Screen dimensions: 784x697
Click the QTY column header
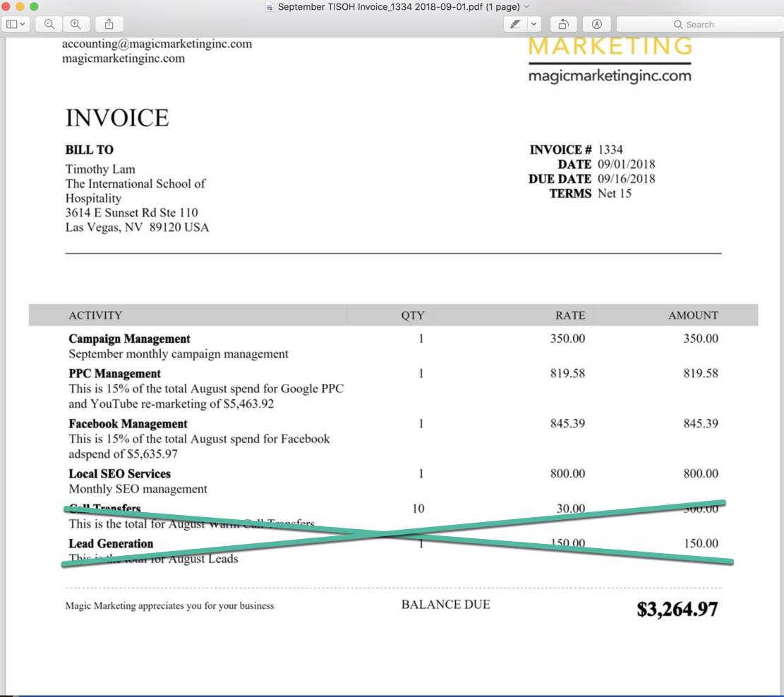point(413,315)
